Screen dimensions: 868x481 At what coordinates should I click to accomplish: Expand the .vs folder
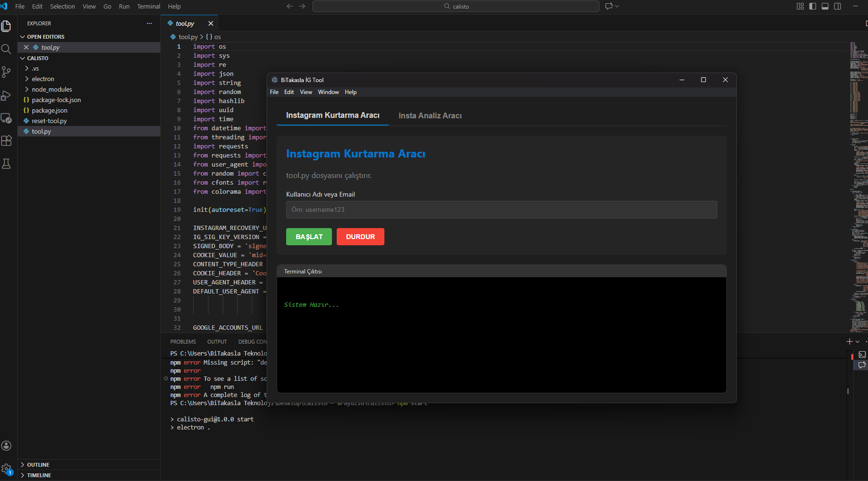(35, 69)
